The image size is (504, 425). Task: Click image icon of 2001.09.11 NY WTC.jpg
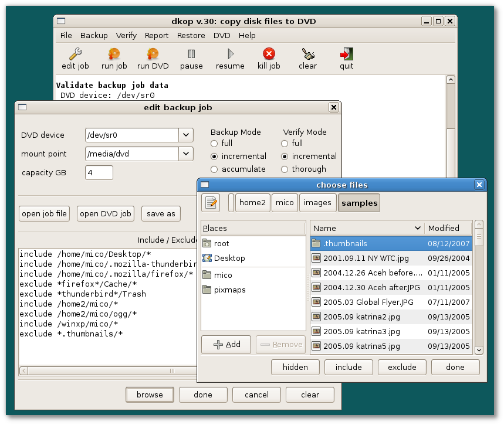point(316,258)
